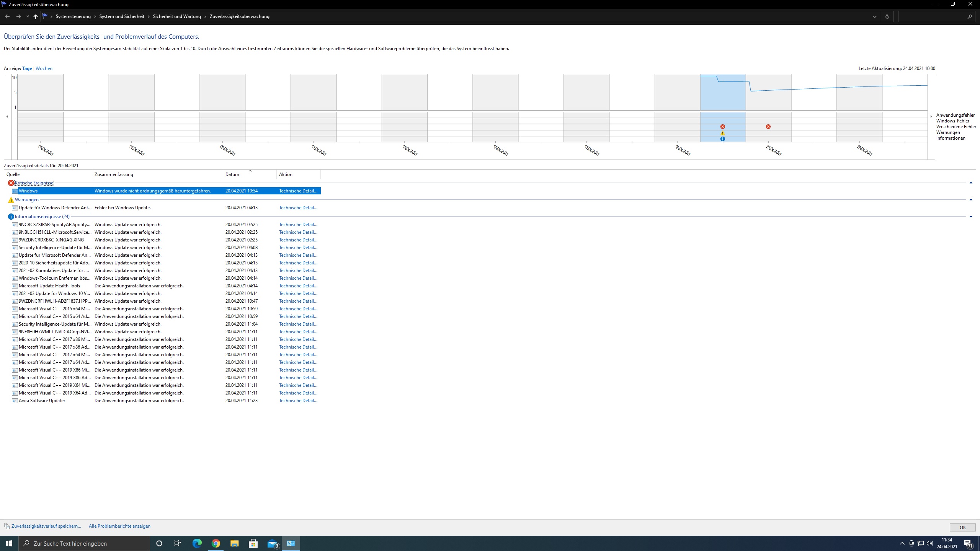Image resolution: width=980 pixels, height=551 pixels.
Task: Open Alle Problemberichte anzeigen link
Action: 119,526
